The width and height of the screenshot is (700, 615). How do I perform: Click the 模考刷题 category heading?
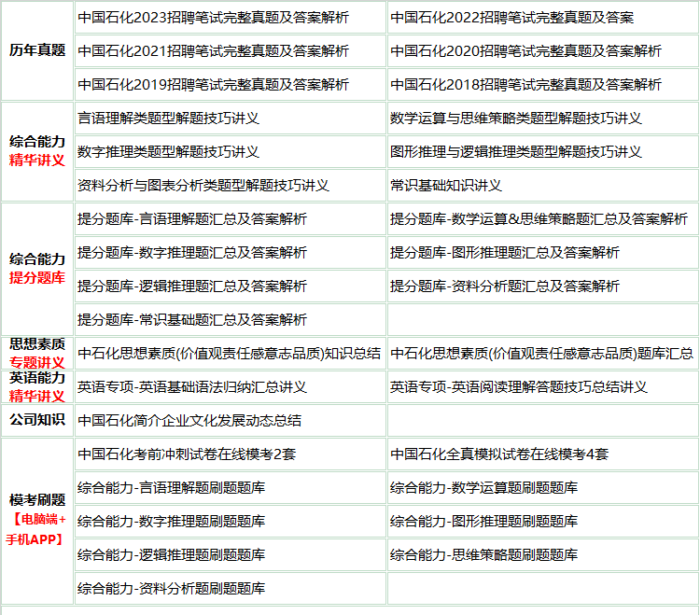(x=37, y=500)
